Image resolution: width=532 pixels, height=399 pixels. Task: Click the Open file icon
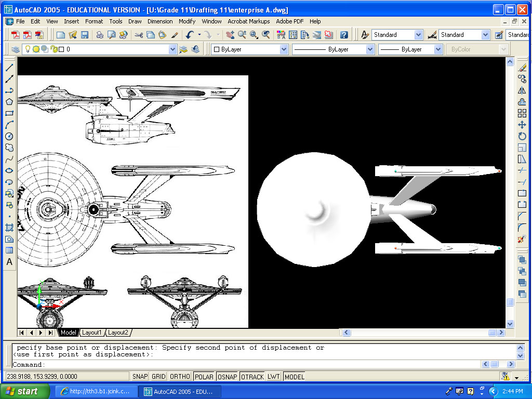(73, 35)
